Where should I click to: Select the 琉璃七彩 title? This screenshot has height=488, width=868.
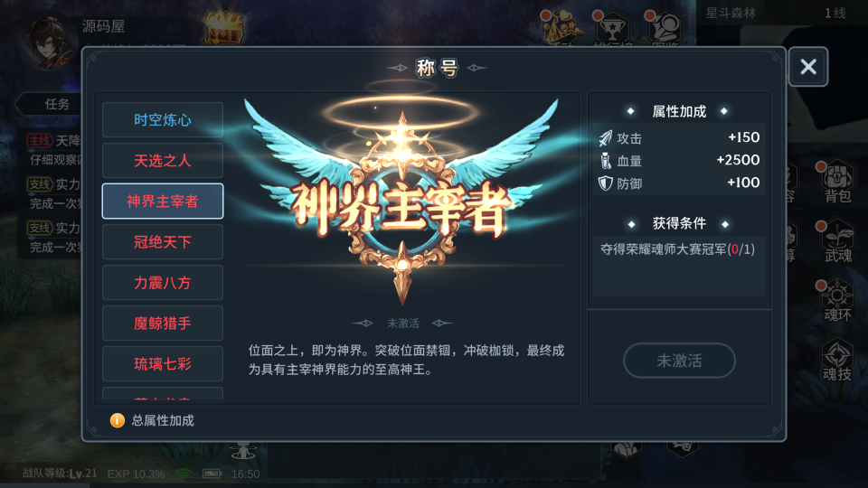click(x=163, y=364)
